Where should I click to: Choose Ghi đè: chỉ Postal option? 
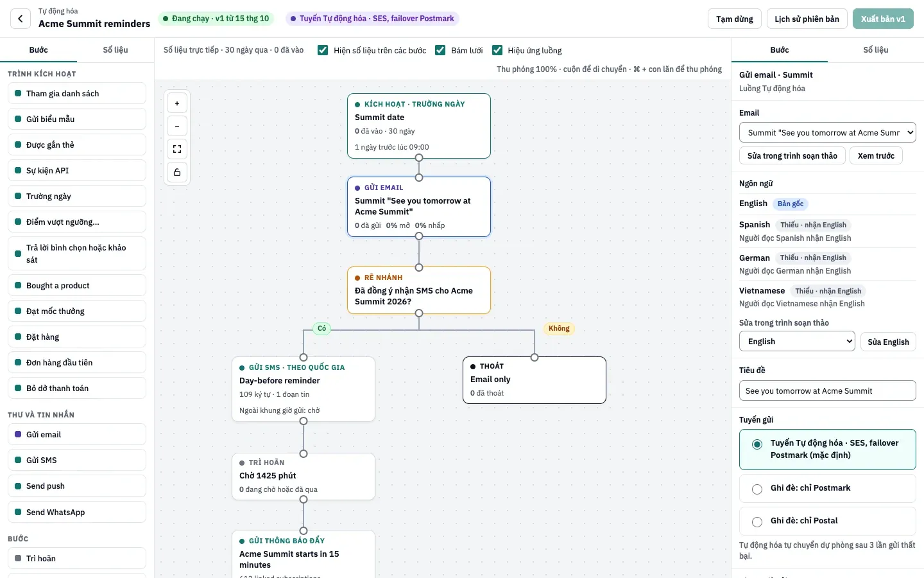point(827,521)
